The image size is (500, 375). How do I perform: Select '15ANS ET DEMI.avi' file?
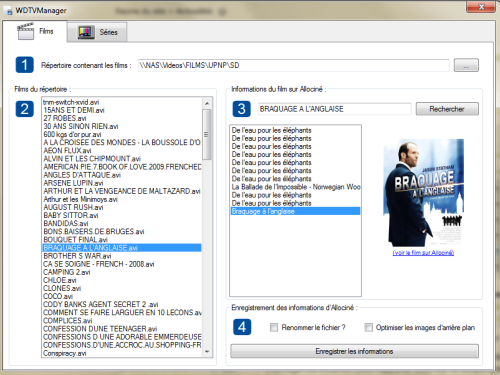122,110
